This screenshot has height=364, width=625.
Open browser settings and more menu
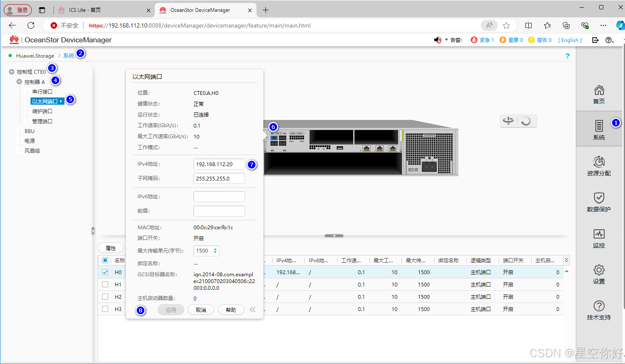point(603,25)
